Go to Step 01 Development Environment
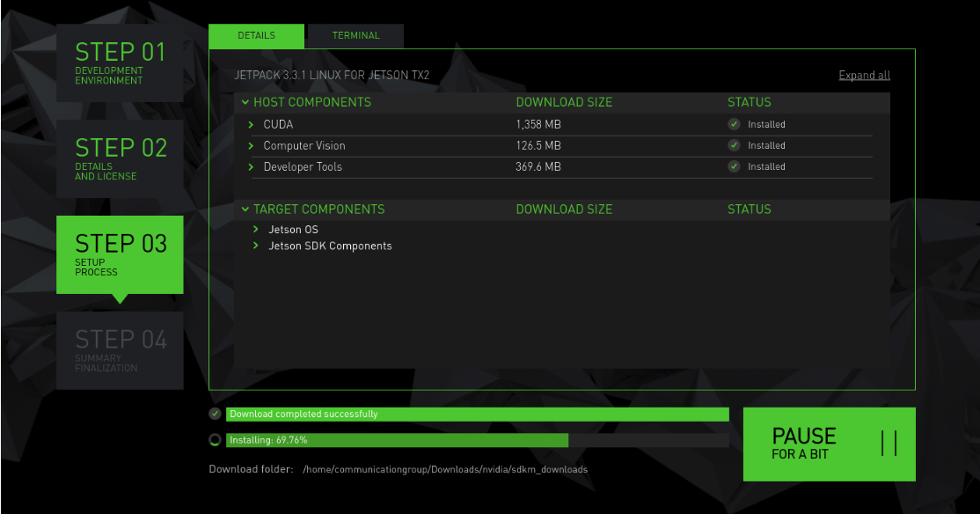Image resolution: width=980 pixels, height=514 pixels. tap(120, 63)
